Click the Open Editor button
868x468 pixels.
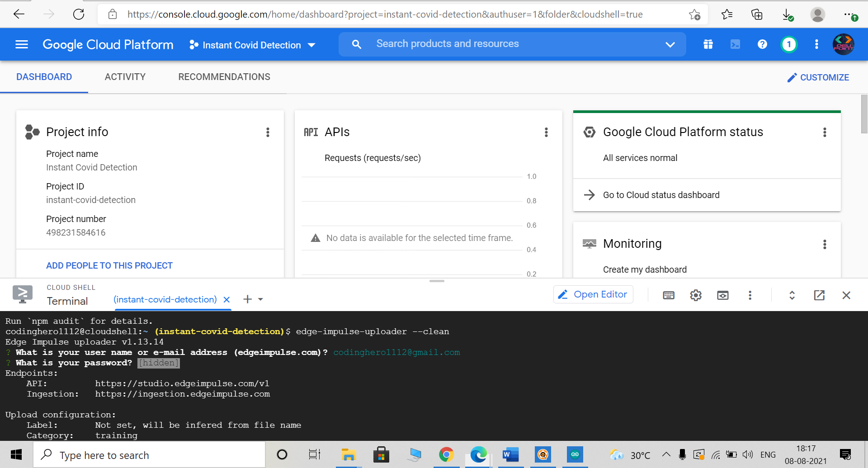point(593,294)
